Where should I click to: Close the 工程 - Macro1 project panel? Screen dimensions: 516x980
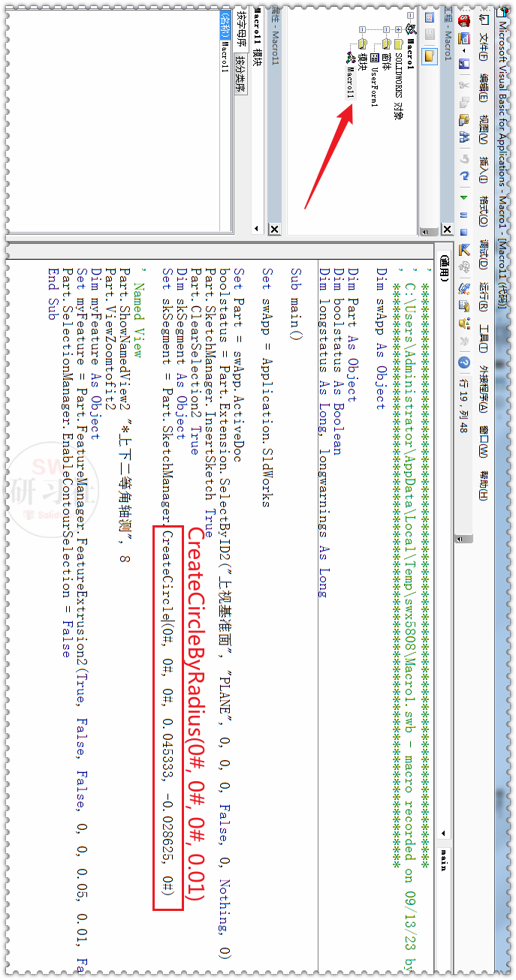[x=447, y=229]
